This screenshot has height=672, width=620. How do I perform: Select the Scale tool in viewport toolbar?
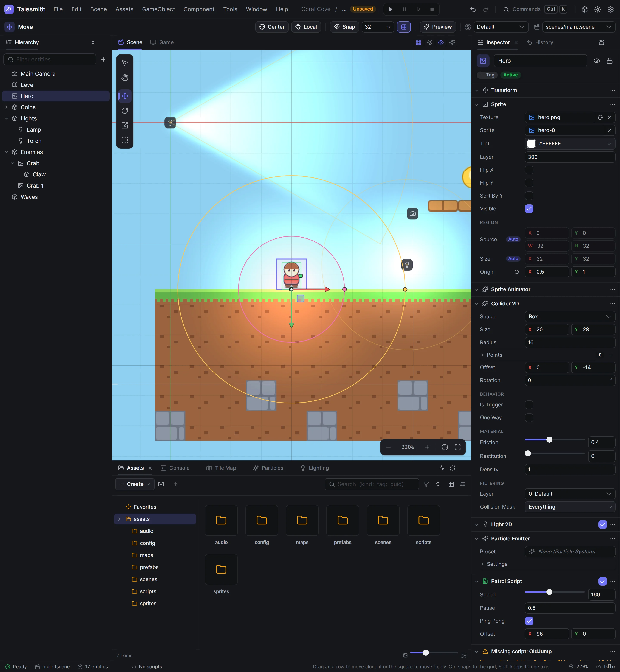click(x=125, y=126)
